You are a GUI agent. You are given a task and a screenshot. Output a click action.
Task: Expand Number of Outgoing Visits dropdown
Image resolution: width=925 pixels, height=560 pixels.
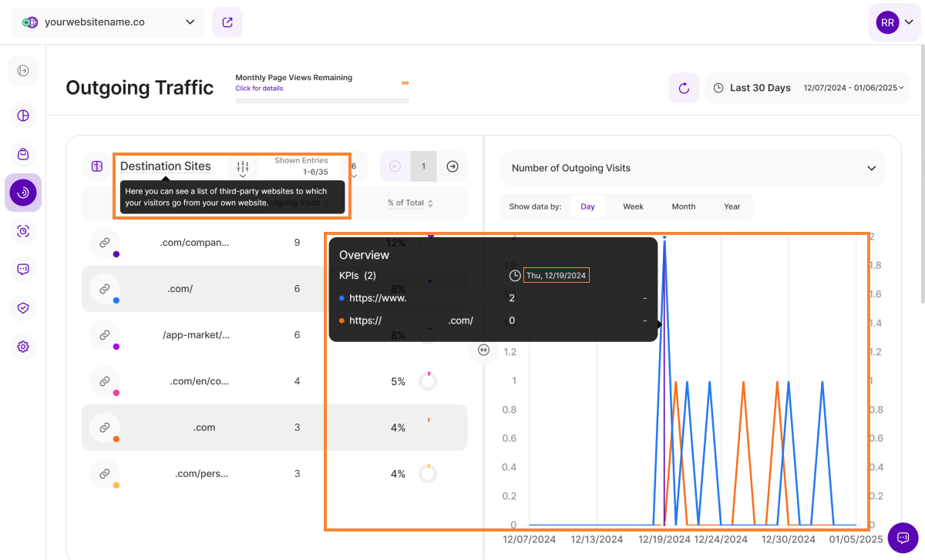point(692,168)
